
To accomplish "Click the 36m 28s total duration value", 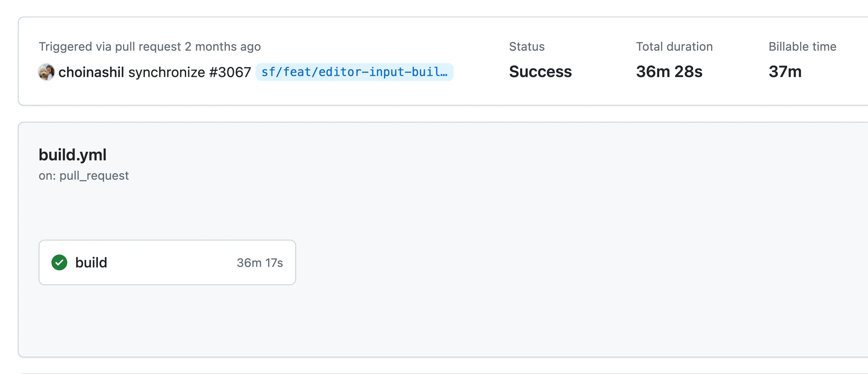I will 669,72.
